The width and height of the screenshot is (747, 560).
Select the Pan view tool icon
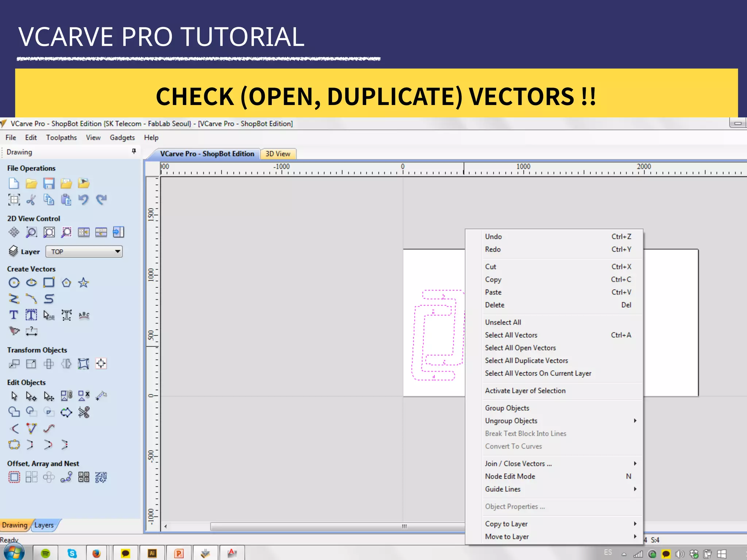pyautogui.click(x=14, y=232)
